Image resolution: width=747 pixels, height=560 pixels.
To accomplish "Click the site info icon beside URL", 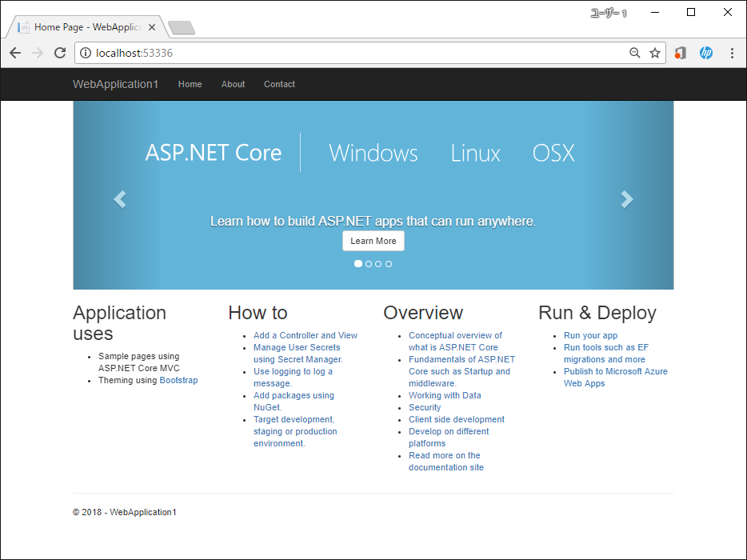I will click(86, 53).
